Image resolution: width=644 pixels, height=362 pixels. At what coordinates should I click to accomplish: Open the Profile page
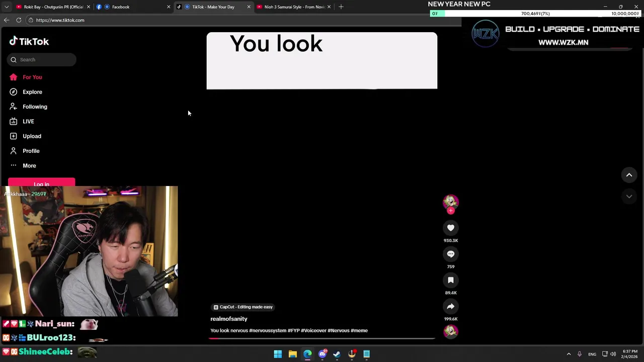pos(31,151)
